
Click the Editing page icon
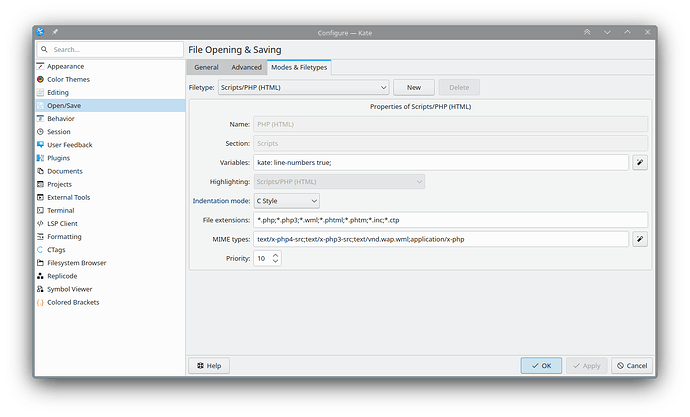point(40,92)
